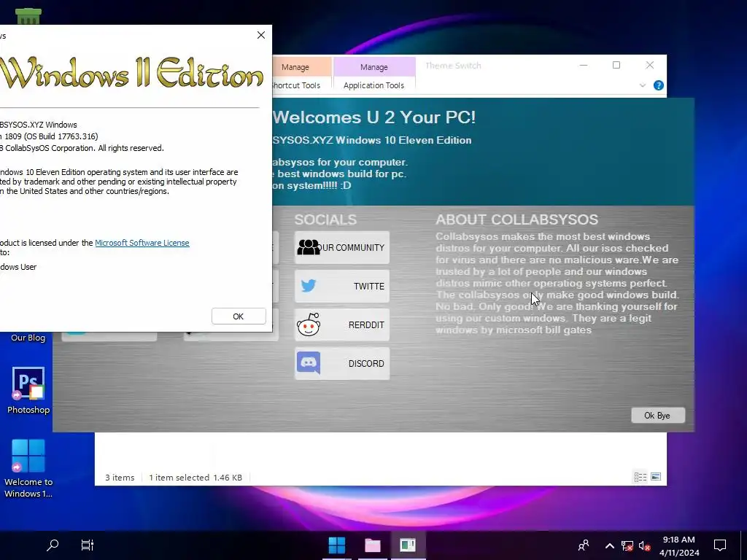The height and width of the screenshot is (560, 747).
Task: Click the Discord logo icon
Action: pos(309,363)
